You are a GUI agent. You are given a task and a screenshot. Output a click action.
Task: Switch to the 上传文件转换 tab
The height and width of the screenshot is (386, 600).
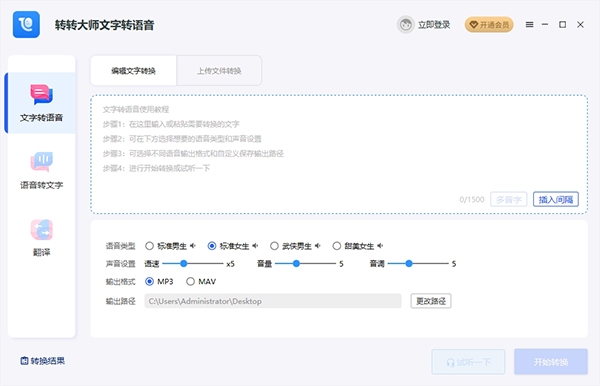click(x=219, y=71)
